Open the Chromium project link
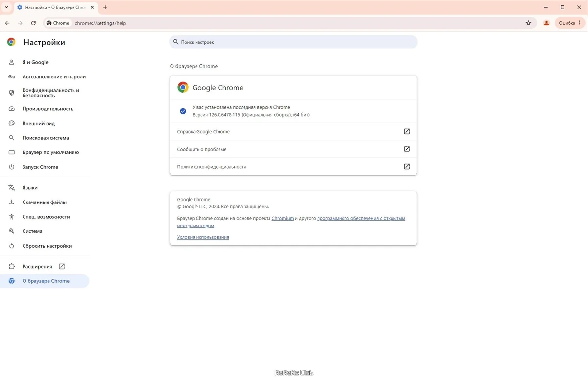The image size is (588, 378). [283, 218]
